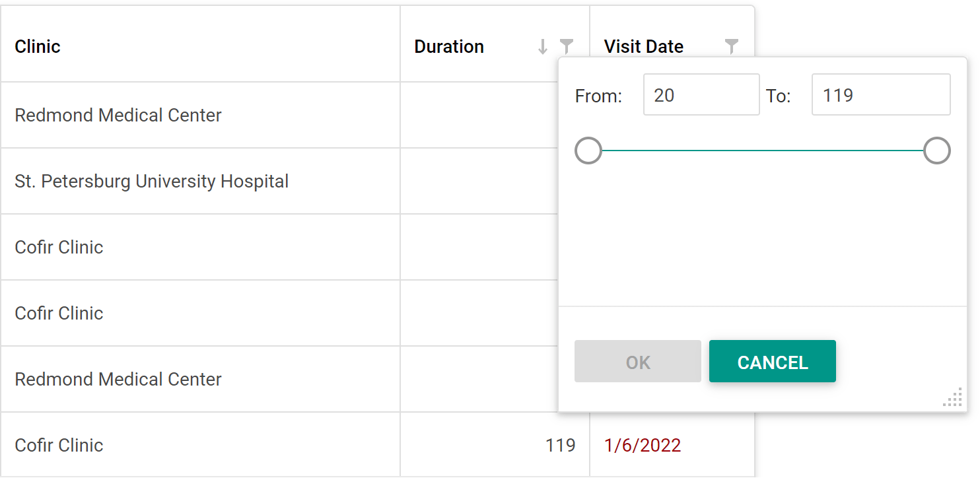Click the Duration column sort arrow icon

543,46
